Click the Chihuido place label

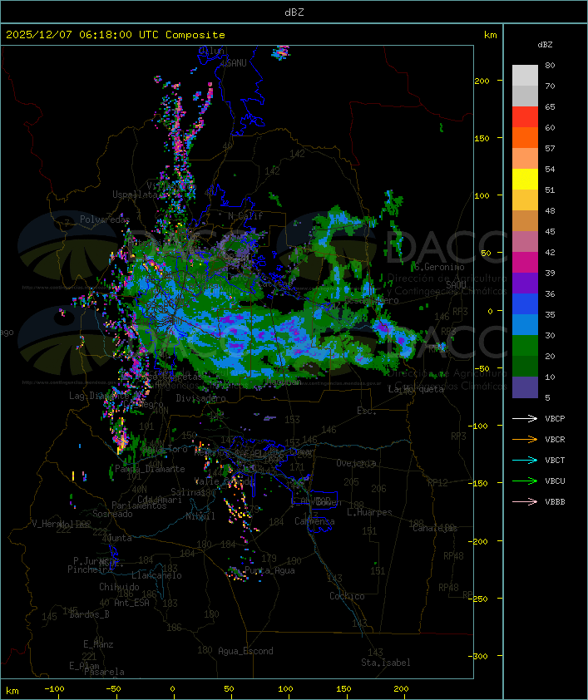(119, 587)
